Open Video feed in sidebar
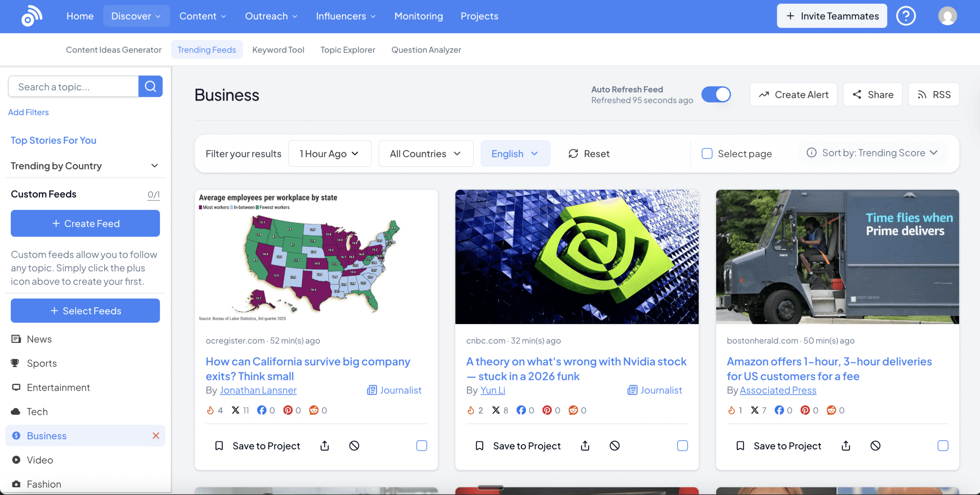Viewport: 980px width, 495px height. (85, 460)
